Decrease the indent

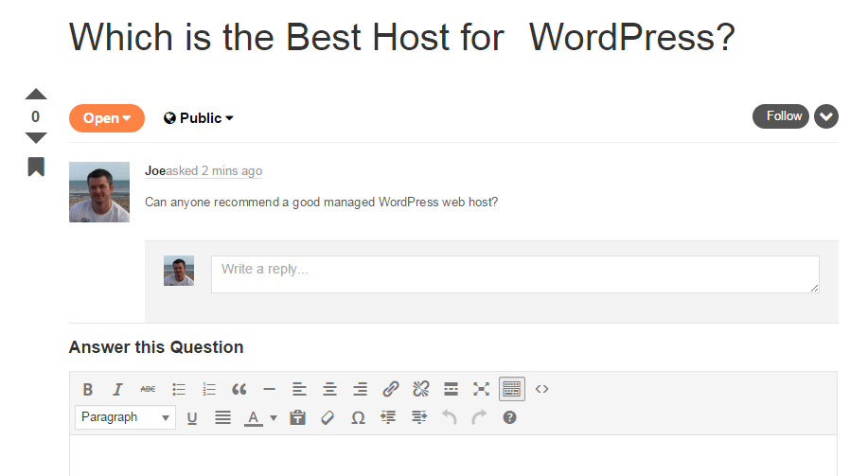388,417
